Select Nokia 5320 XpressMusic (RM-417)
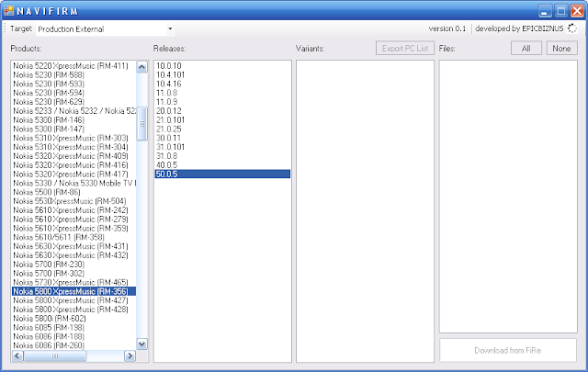This screenshot has width=588, height=372. [x=73, y=174]
